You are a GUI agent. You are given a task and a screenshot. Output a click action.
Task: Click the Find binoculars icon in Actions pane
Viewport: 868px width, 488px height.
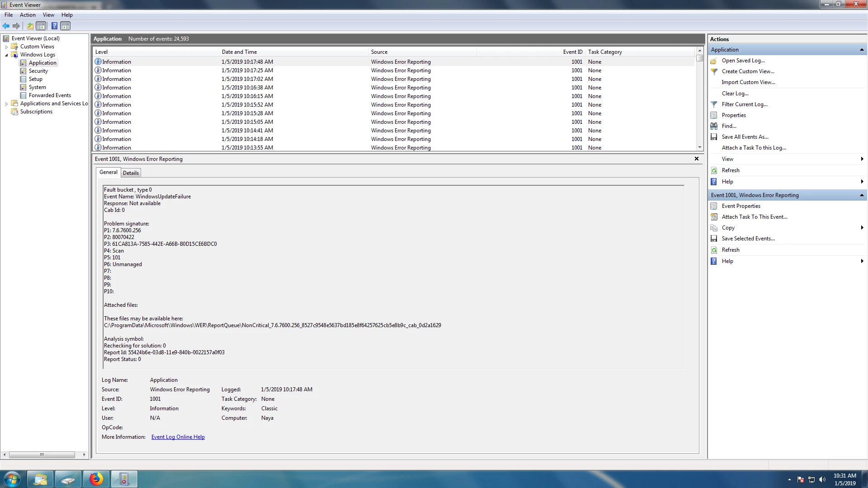[x=714, y=126]
